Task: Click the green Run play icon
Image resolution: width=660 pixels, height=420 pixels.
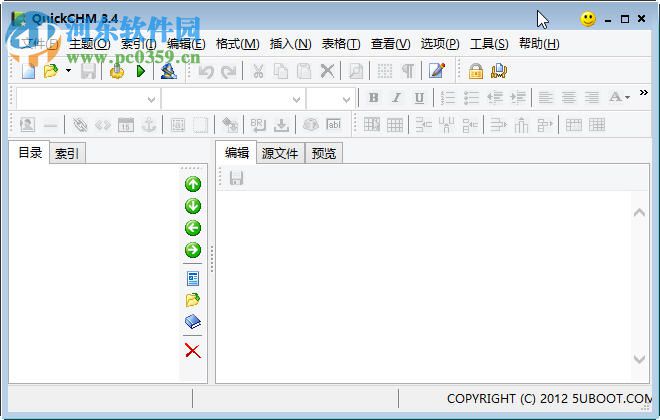Action: pyautogui.click(x=141, y=71)
